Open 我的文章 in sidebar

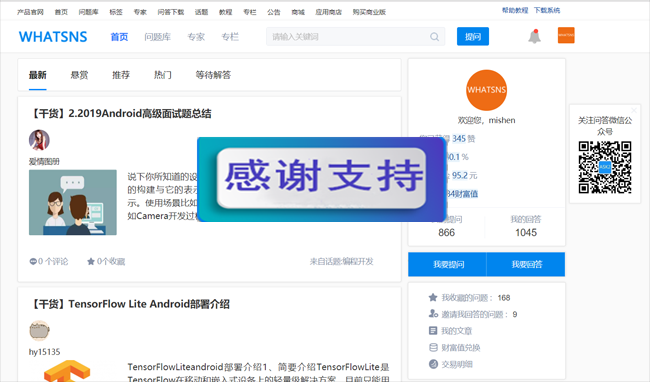pos(456,331)
